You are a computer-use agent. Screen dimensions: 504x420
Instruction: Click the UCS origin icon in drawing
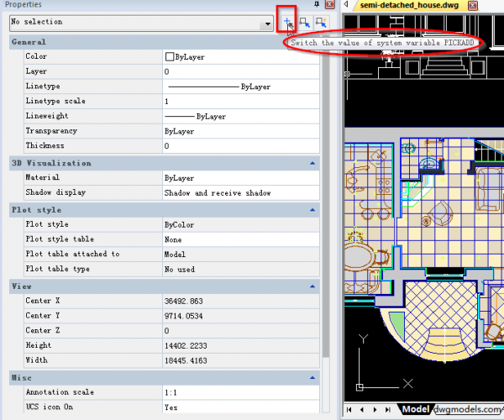pyautogui.click(x=360, y=387)
